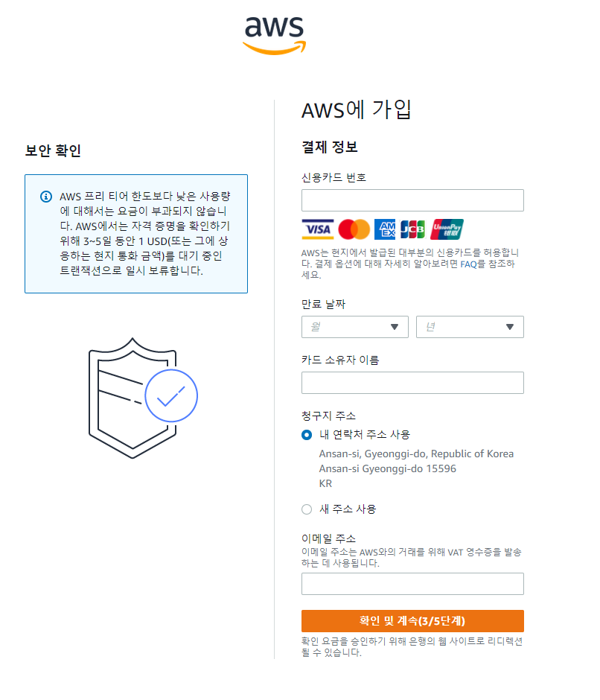
Task: Click '확인 및 계속(3/5단계)' orange button
Action: click(412, 621)
